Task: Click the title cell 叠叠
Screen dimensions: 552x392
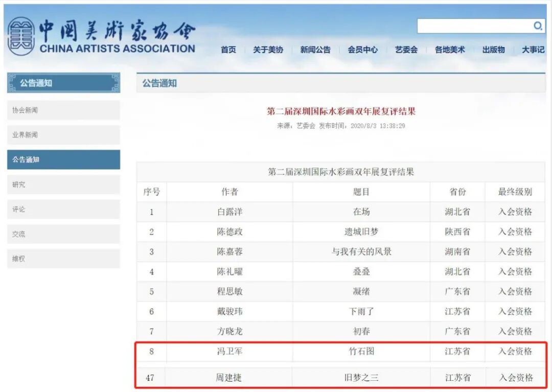Action: point(361,272)
